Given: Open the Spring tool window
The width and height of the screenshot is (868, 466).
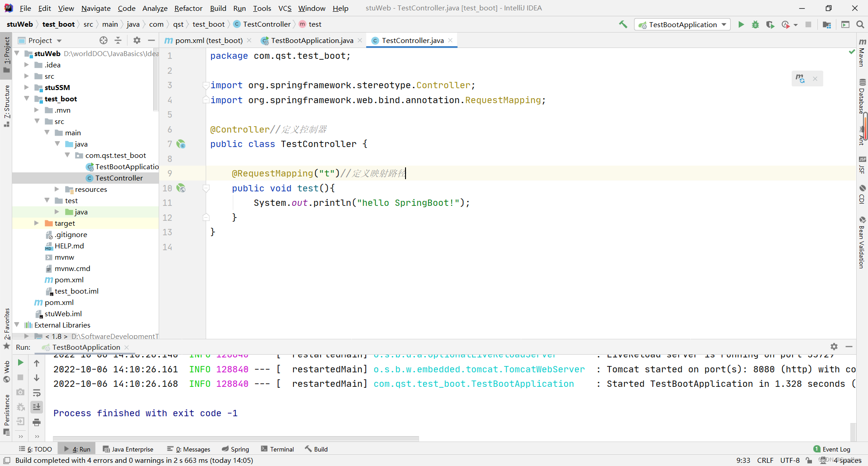Looking at the screenshot, I should pos(236,449).
